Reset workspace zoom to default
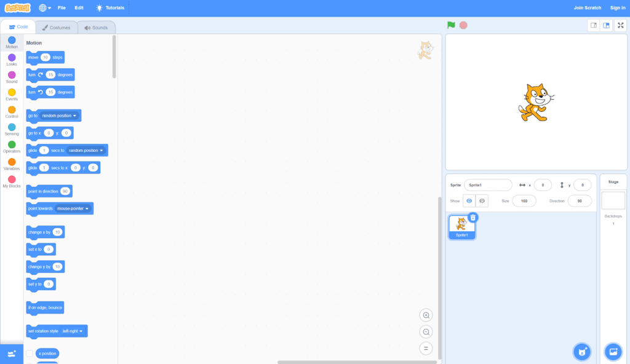Screen dimensions: 630x364 point(426,349)
